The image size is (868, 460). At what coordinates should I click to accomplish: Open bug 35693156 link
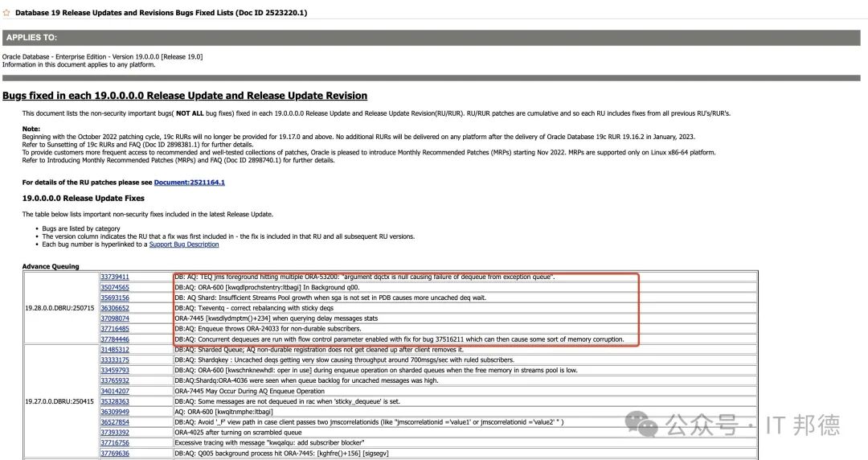115,298
